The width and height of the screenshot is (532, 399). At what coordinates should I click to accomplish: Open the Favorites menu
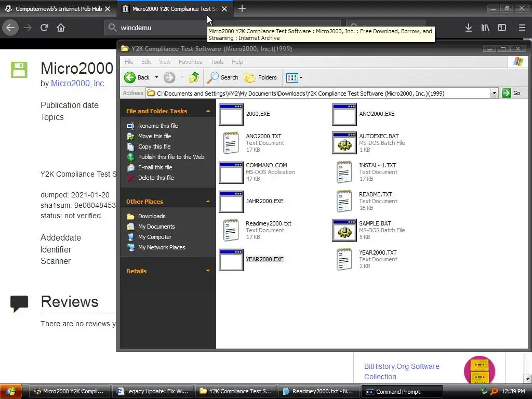[190, 62]
